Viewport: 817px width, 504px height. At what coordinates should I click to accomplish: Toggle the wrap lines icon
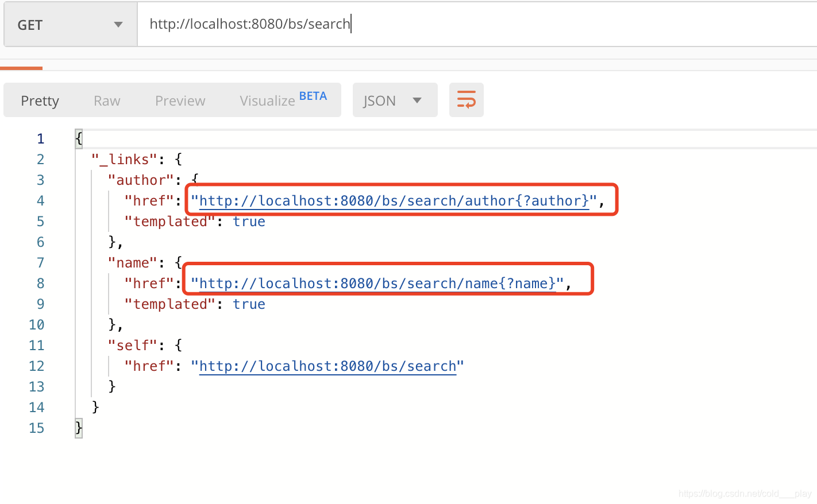point(467,100)
